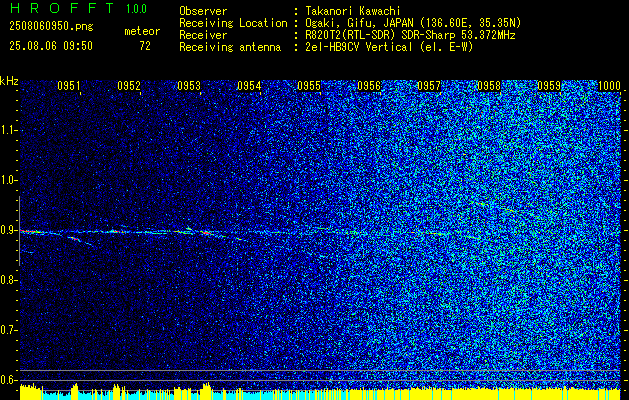Click the meteor count 72

click(x=145, y=46)
